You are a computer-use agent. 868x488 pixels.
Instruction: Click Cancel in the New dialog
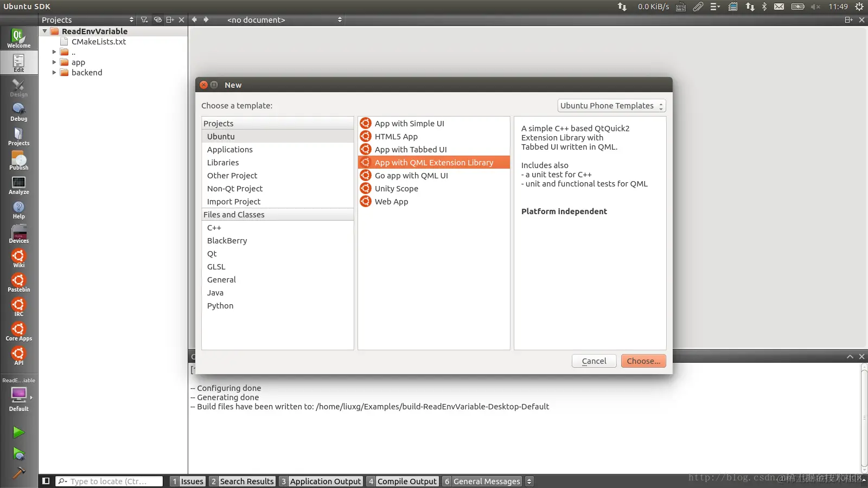[x=594, y=361]
